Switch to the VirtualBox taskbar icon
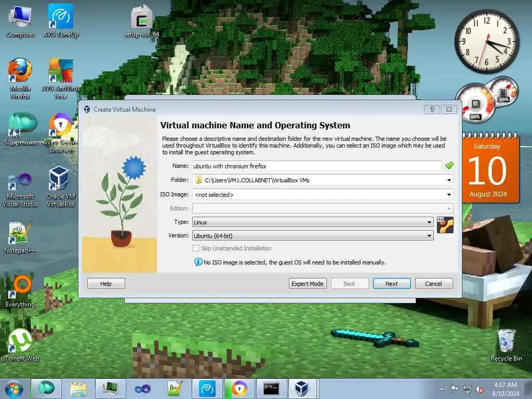This screenshot has height=399, width=532. coord(302,389)
